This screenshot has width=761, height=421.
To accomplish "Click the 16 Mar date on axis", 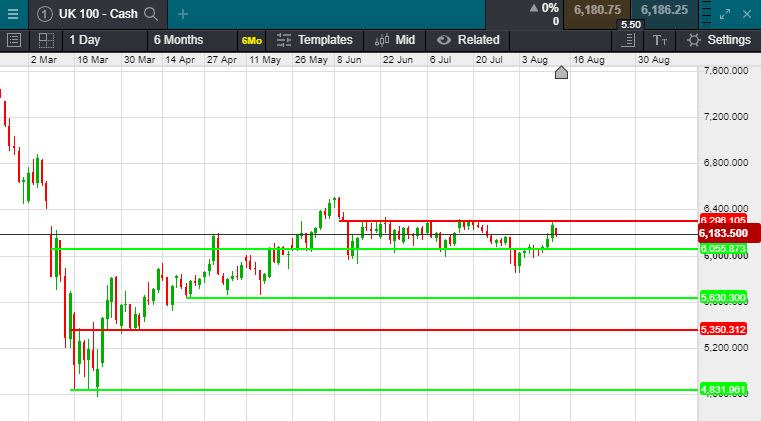I will click(92, 60).
